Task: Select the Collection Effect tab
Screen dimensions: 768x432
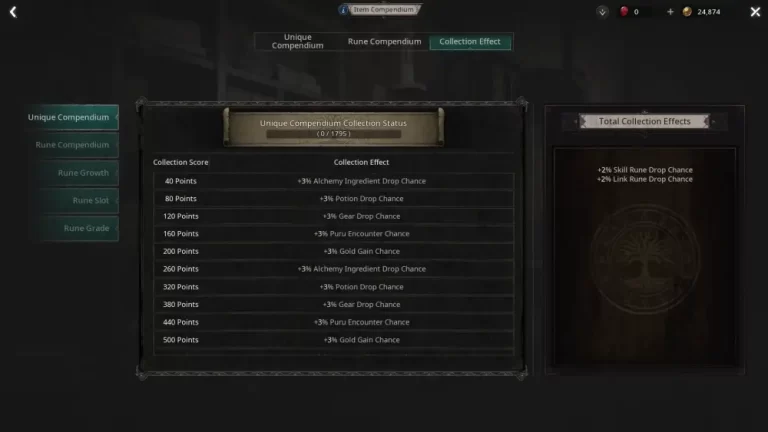Action: (470, 42)
